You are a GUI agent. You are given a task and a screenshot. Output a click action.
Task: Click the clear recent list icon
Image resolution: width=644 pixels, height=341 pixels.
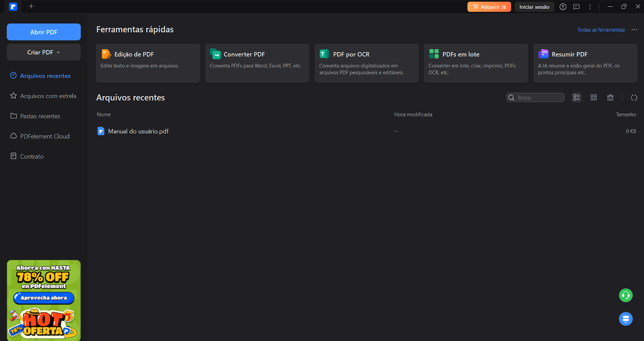pyautogui.click(x=610, y=97)
